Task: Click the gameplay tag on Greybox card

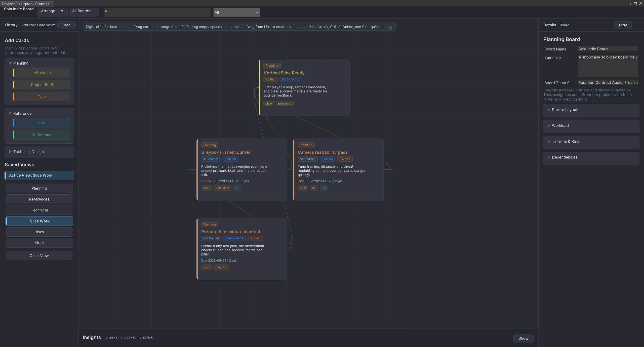Action: click(x=222, y=188)
